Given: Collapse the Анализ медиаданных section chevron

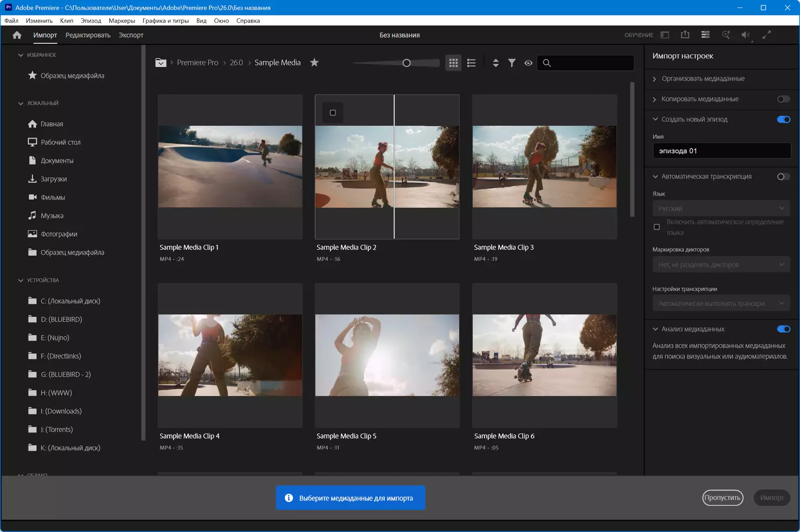Looking at the screenshot, I should tap(655, 329).
